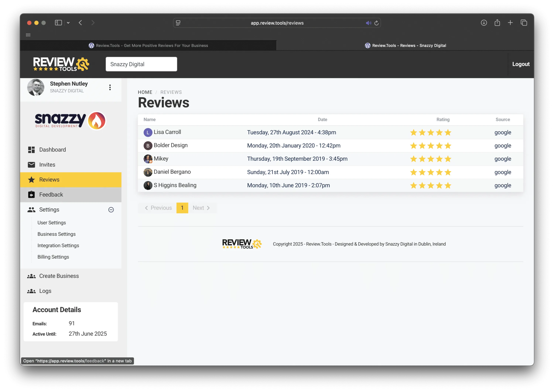The height and width of the screenshot is (392, 554).
Task: Switch to the Get More Positive Reviews tab
Action: point(148,46)
